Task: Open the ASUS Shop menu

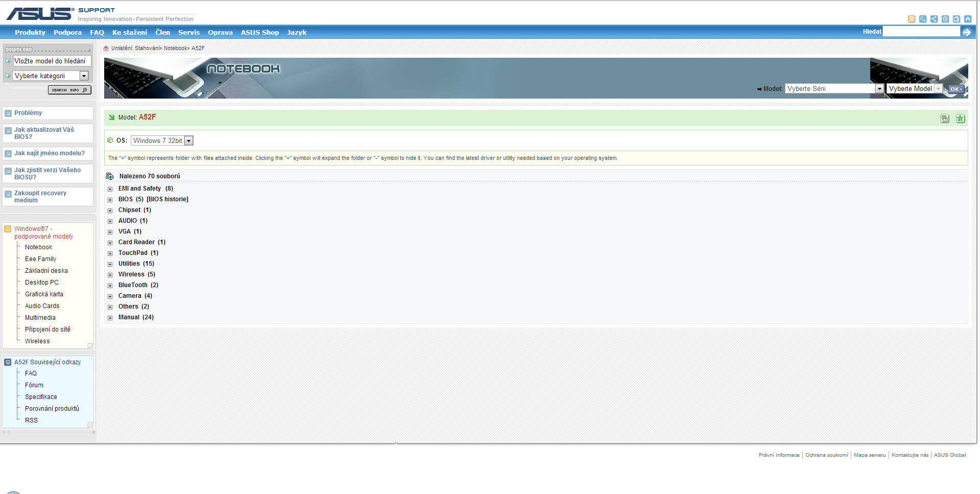Action: [x=260, y=32]
